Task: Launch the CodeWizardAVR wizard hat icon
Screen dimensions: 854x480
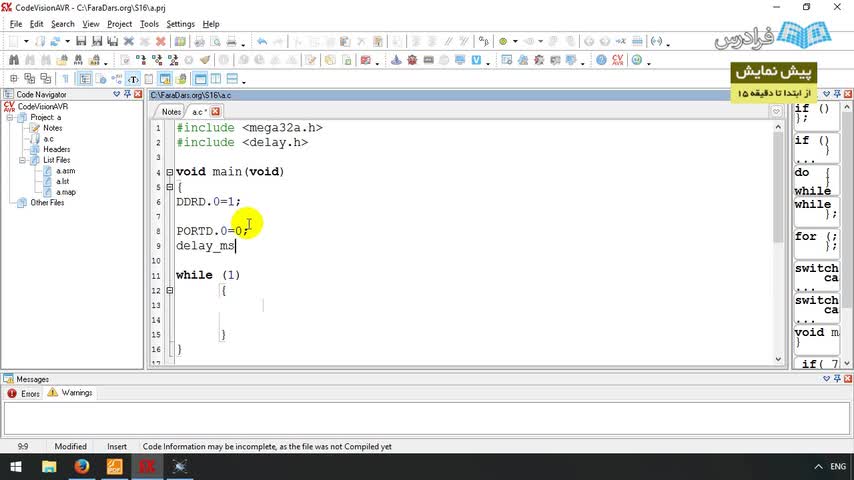Action: 396,60
